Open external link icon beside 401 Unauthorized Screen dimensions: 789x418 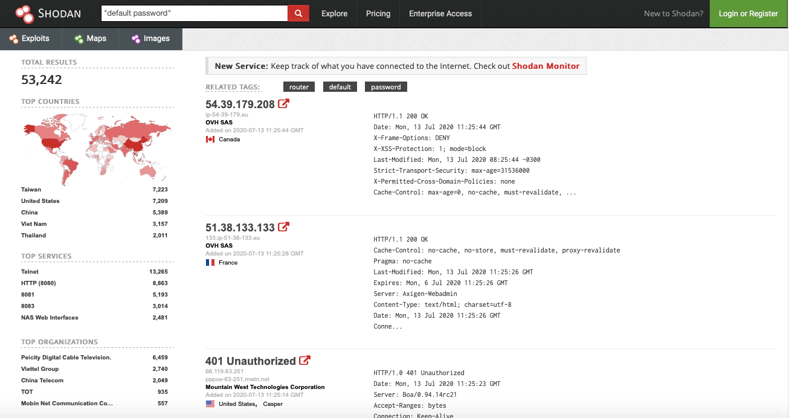[304, 360]
